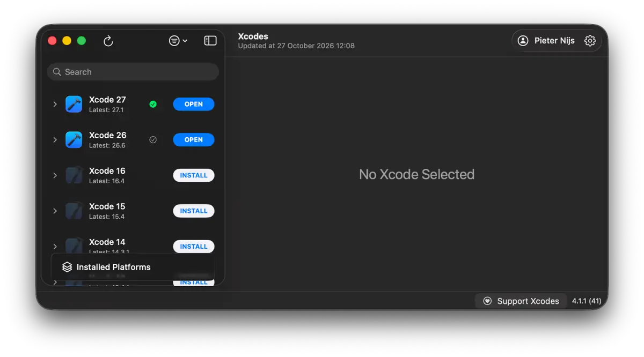Expand the Xcode 14 row chevron
Viewport: 644px width, 357px height.
[x=55, y=247]
